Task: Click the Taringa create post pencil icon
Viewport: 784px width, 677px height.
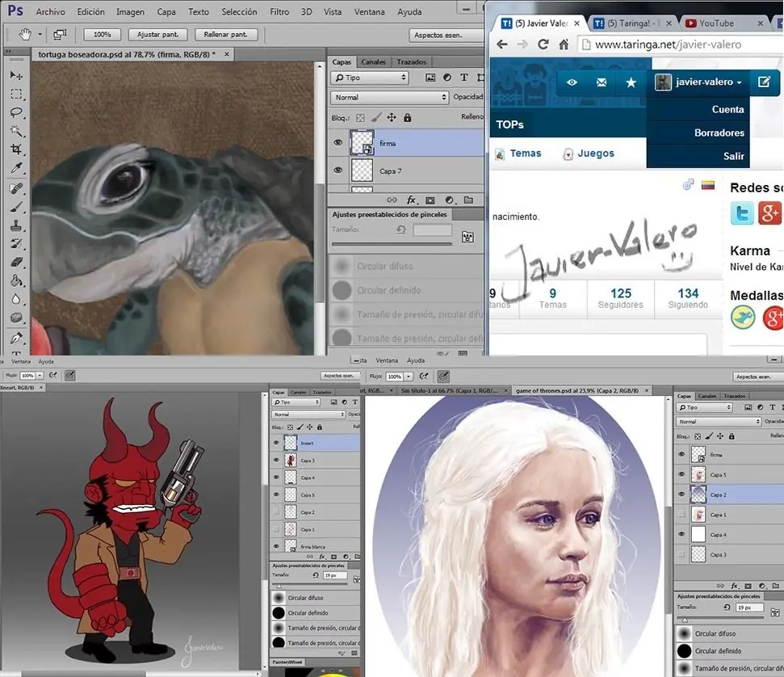Action: 765,82
